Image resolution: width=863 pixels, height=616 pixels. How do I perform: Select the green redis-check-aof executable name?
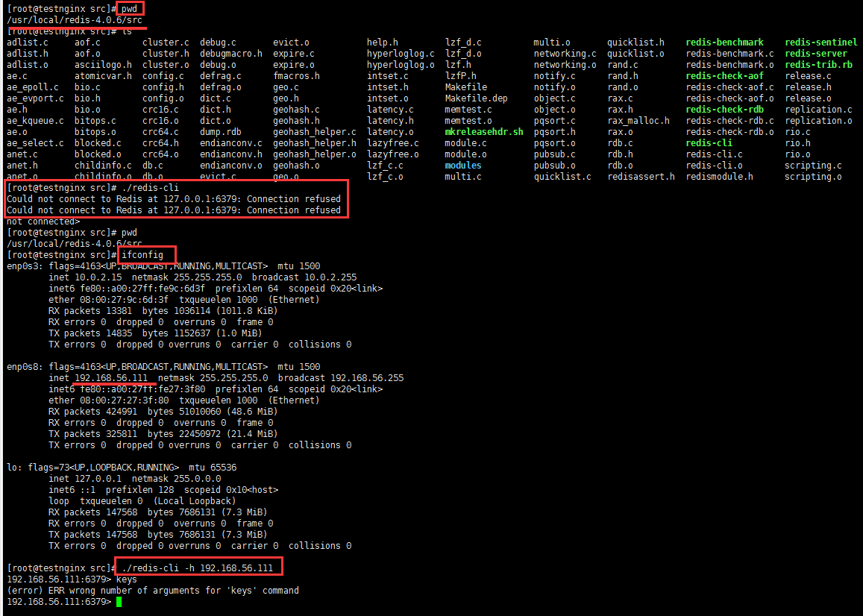(724, 76)
